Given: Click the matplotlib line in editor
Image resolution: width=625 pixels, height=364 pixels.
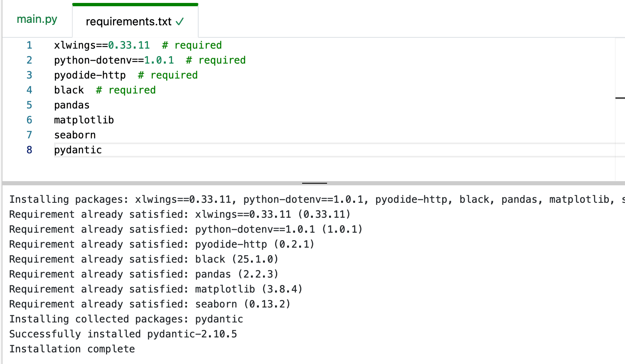Looking at the screenshot, I should pos(84,120).
